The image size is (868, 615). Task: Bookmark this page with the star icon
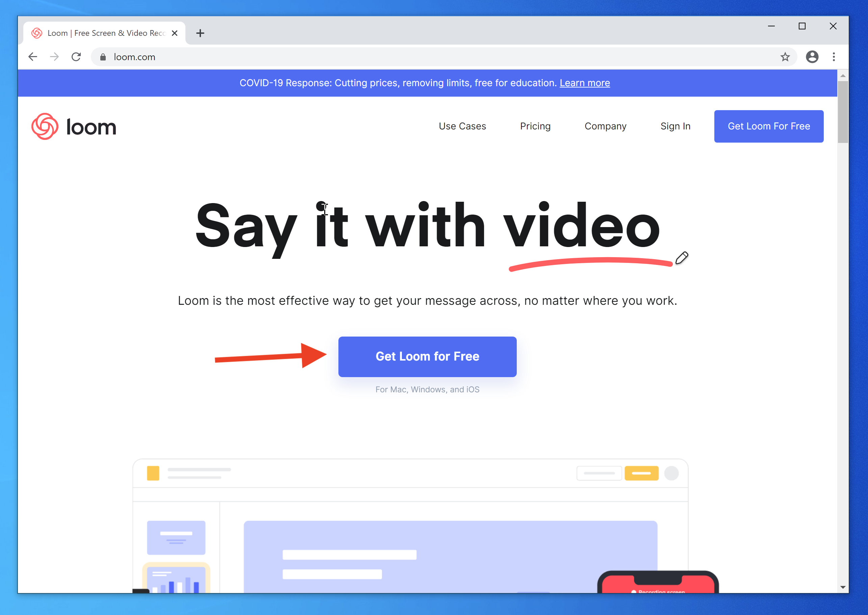click(785, 57)
